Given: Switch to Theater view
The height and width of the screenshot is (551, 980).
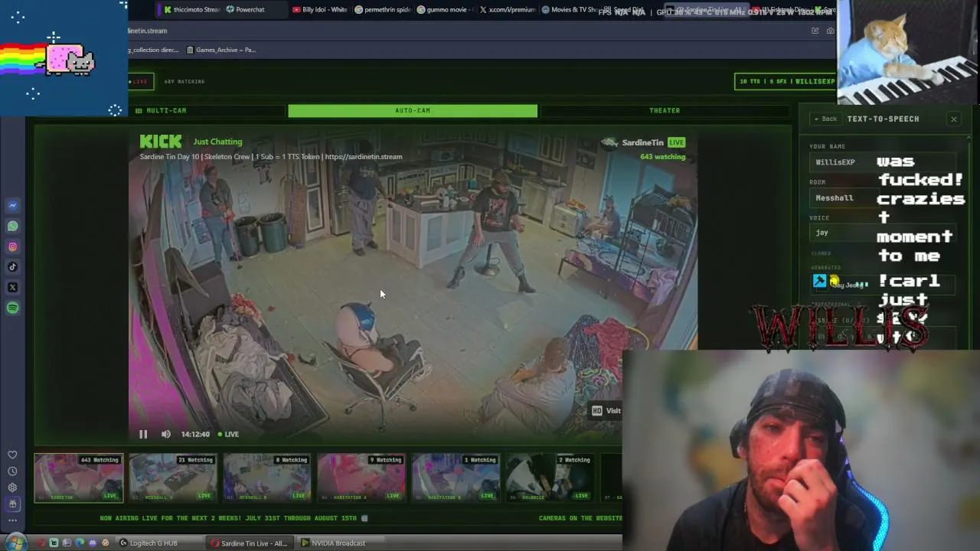Looking at the screenshot, I should click(665, 110).
